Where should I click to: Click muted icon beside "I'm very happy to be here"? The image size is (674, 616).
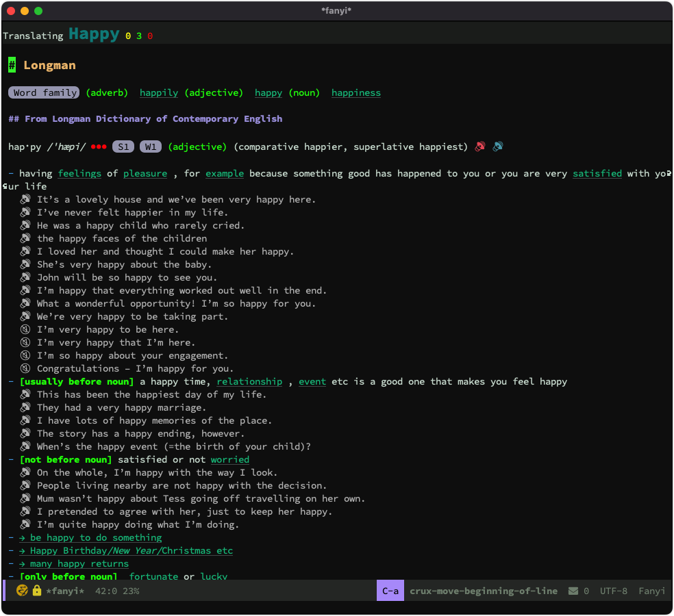click(25, 329)
